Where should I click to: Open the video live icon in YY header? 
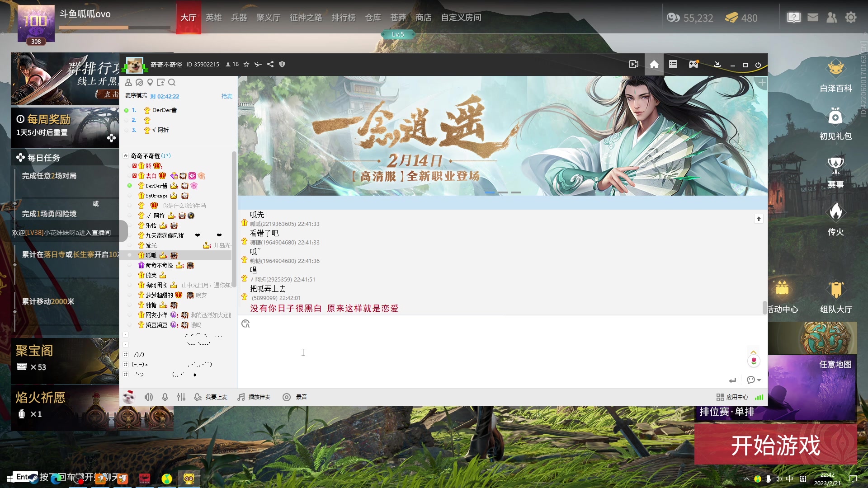click(634, 64)
